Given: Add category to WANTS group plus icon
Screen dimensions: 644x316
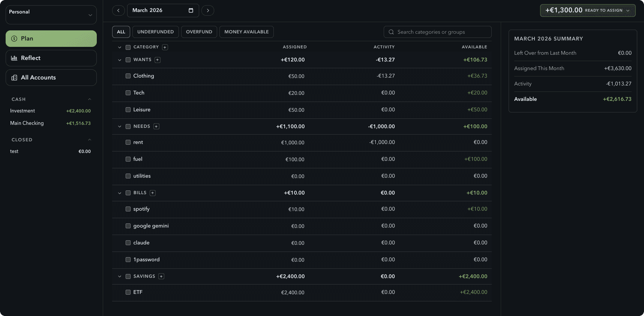Looking at the screenshot, I should pos(158,60).
